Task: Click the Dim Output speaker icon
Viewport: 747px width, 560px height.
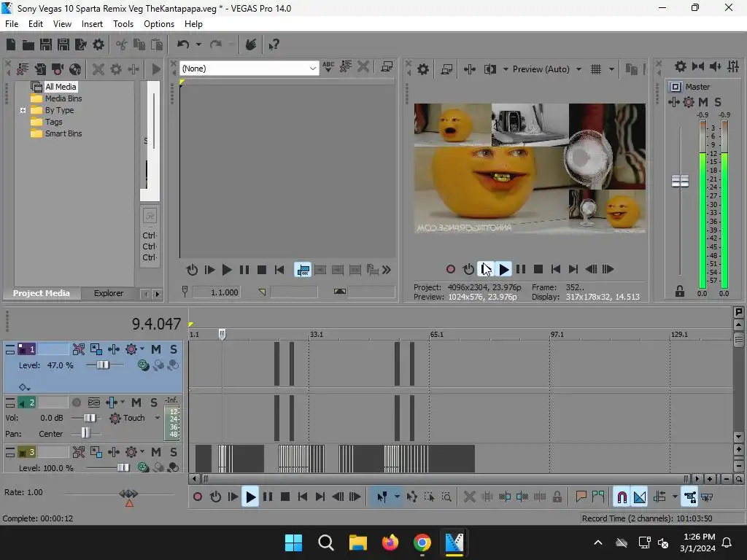Action: tap(715, 66)
